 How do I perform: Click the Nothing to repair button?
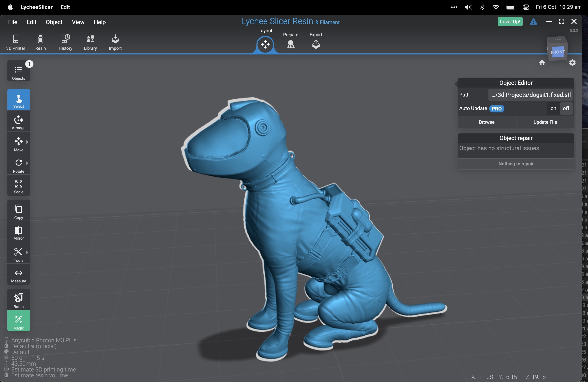(516, 164)
